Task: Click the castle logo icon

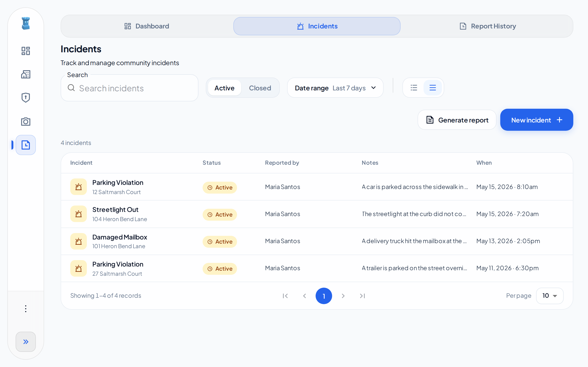Action: pos(25,23)
